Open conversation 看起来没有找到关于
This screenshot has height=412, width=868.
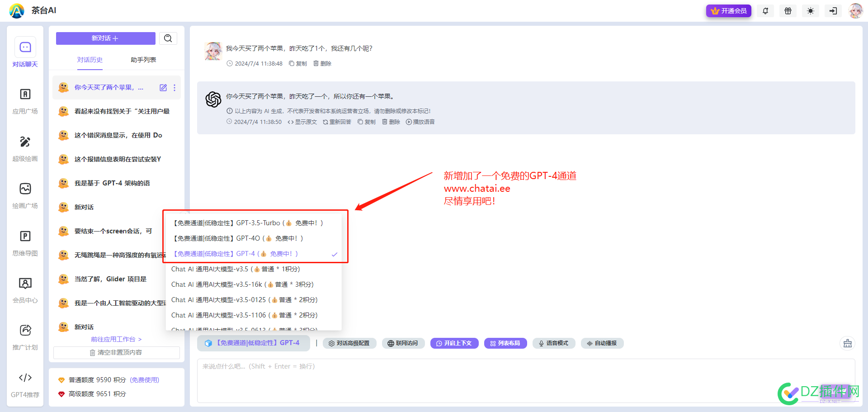coord(117,111)
